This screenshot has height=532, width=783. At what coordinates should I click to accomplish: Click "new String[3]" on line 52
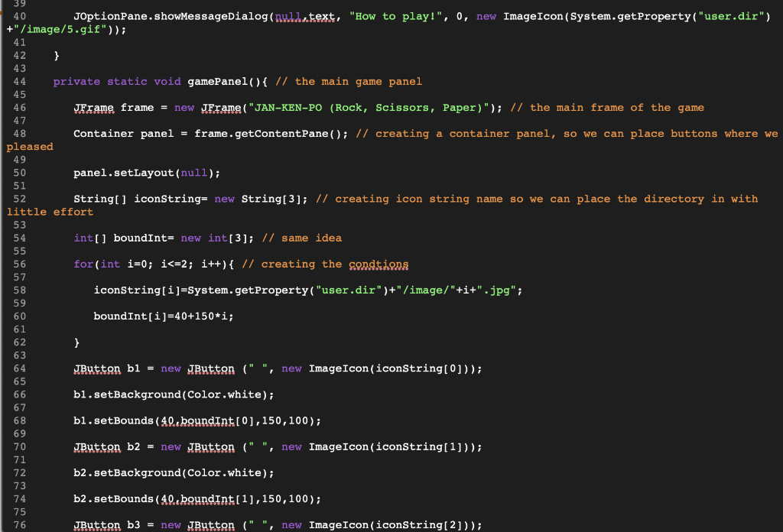click(x=258, y=199)
